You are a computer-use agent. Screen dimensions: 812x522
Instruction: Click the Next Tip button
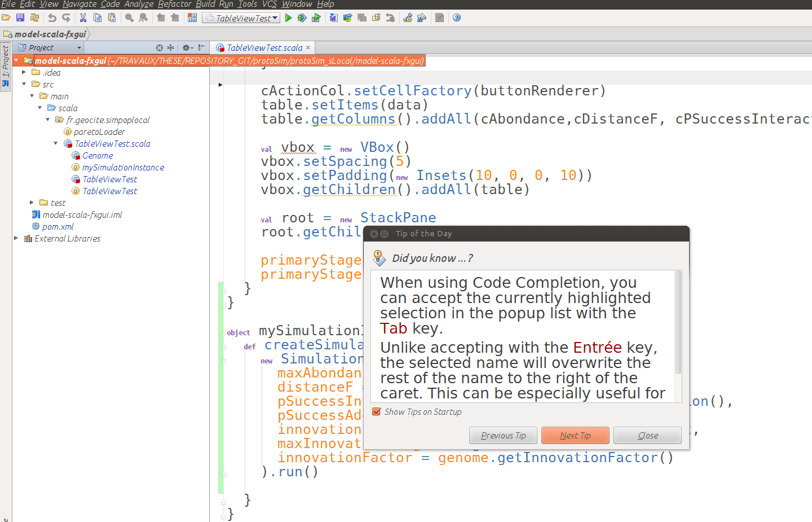click(575, 436)
